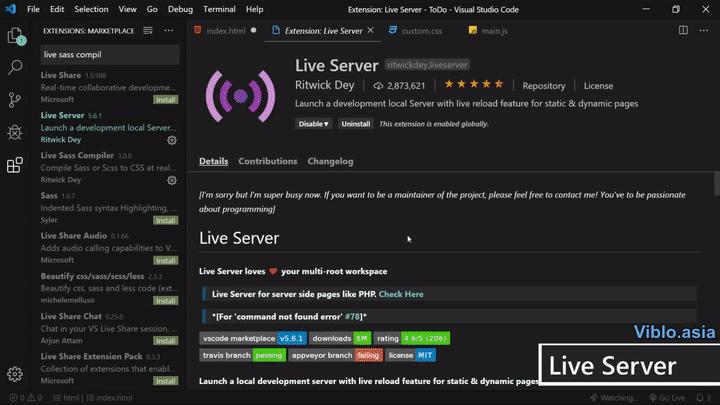The height and width of the screenshot is (405, 720).
Task: Clear extensions search results icon
Action: click(x=148, y=31)
